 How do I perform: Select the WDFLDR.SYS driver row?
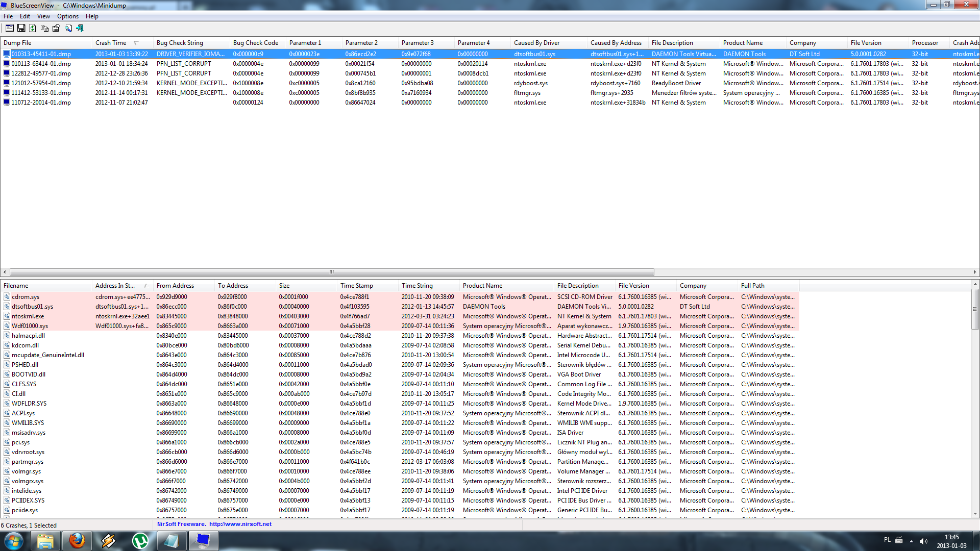tap(400, 404)
